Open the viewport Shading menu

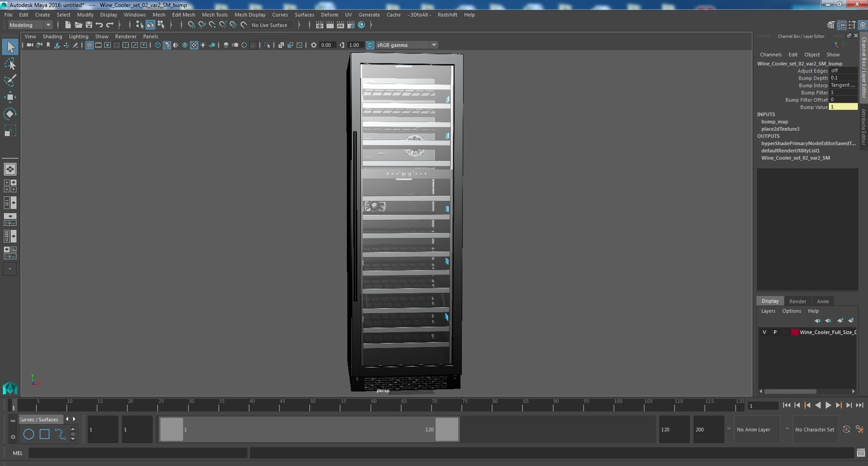click(x=52, y=37)
